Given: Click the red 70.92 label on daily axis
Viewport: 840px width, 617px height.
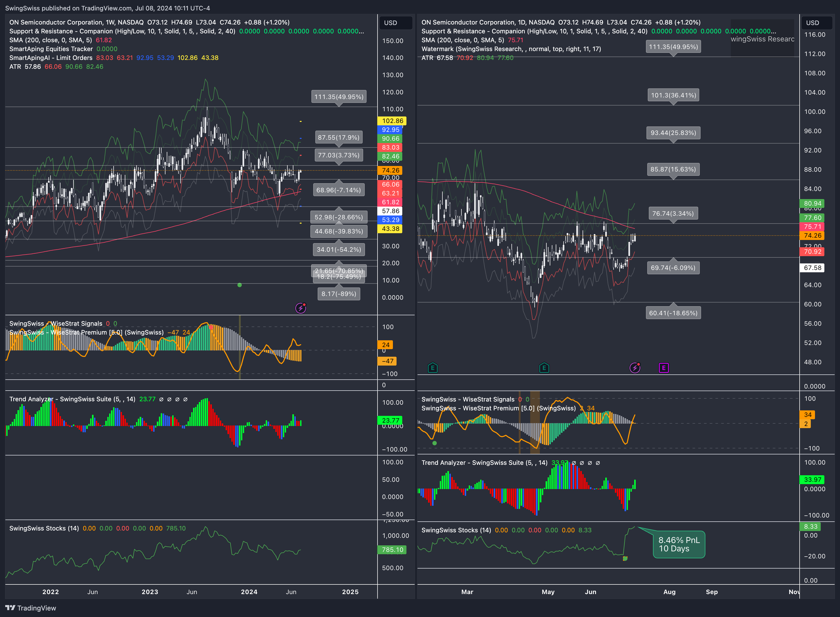Looking at the screenshot, I should [x=812, y=252].
